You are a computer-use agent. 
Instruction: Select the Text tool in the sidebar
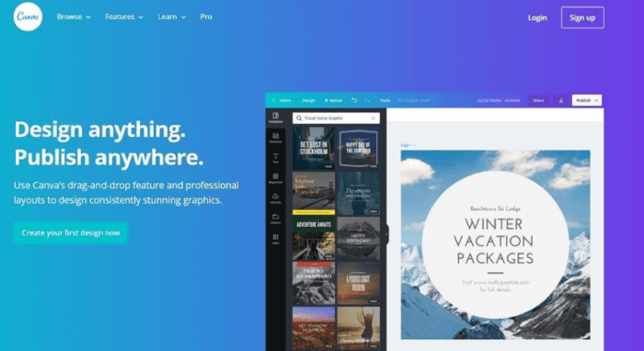click(x=276, y=158)
